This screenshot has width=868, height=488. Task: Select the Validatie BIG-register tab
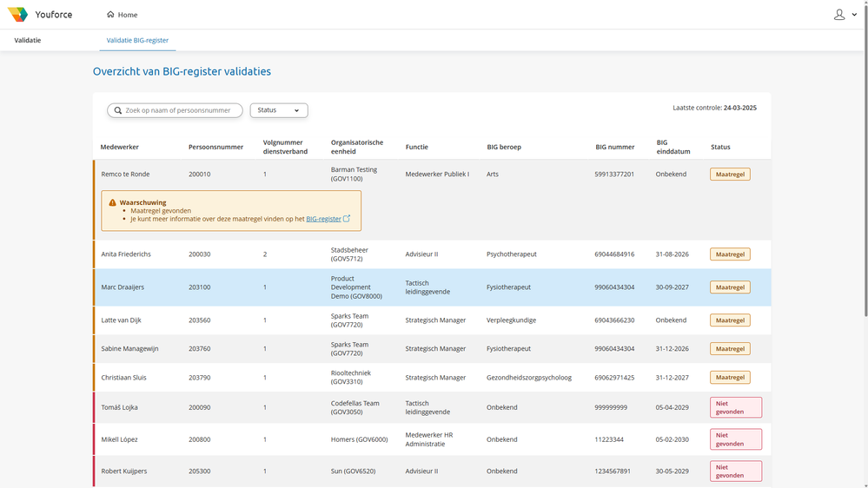137,40
